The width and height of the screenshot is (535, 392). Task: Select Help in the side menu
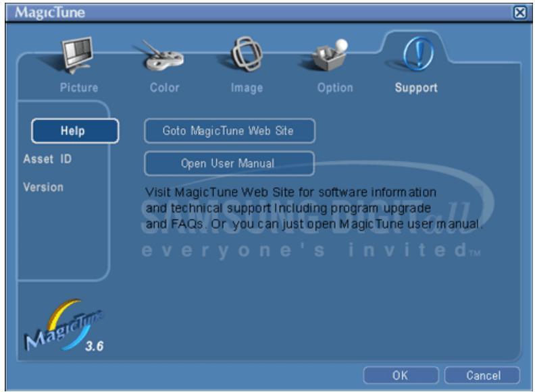pos(75,130)
